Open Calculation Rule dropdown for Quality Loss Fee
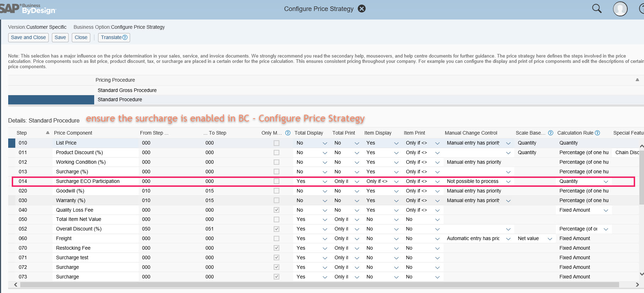This screenshot has height=293, width=644. (606, 210)
